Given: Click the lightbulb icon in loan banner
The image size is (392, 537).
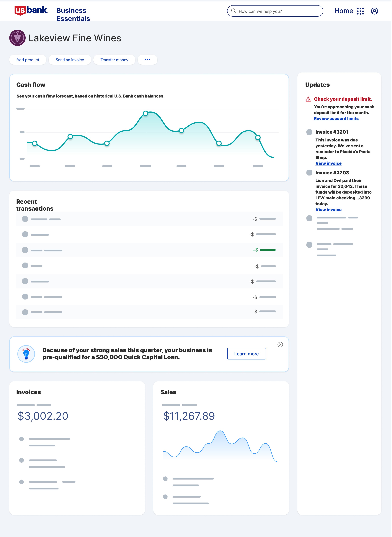Looking at the screenshot, I should [26, 354].
